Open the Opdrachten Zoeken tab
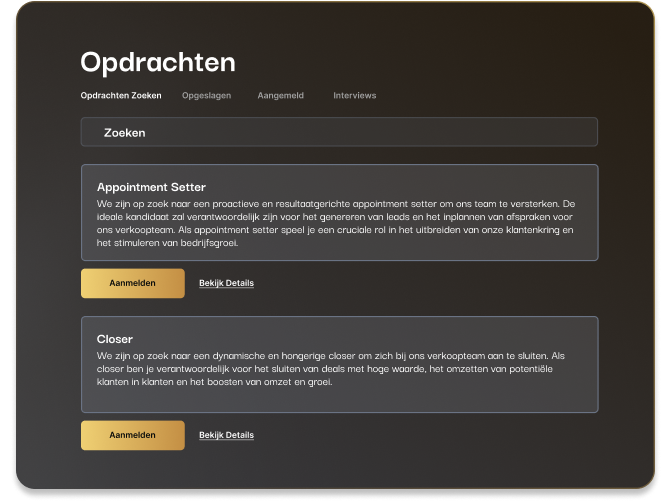 120,96
